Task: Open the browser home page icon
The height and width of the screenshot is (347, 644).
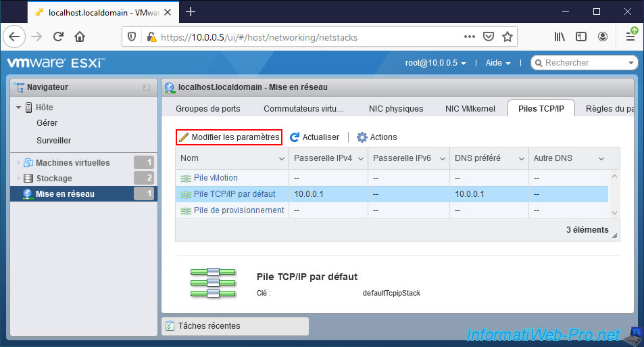Action: pos(80,37)
